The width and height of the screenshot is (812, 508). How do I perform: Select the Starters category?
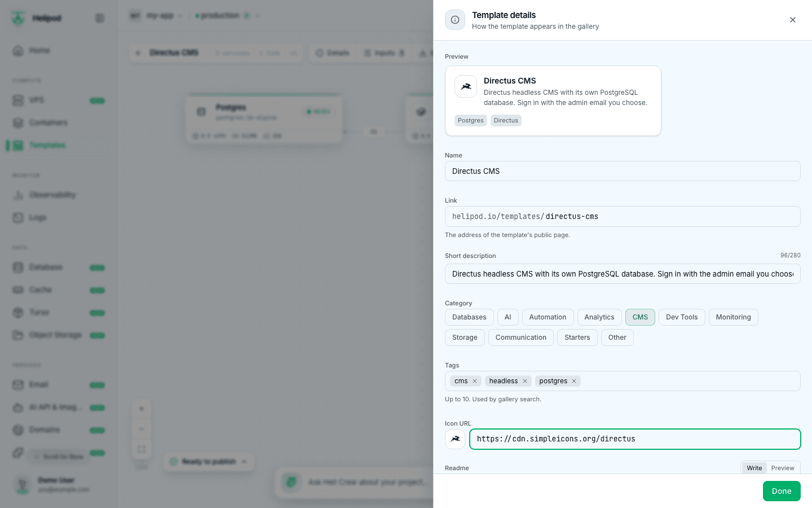pos(577,338)
